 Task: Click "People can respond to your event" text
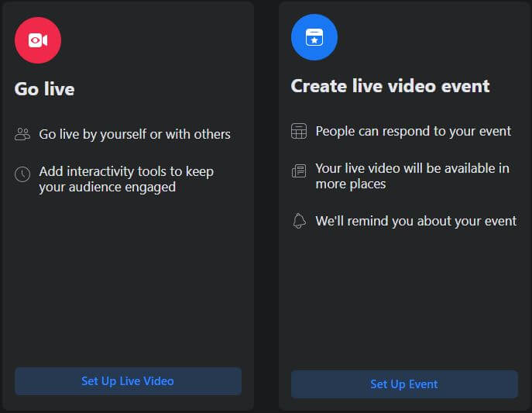point(413,132)
